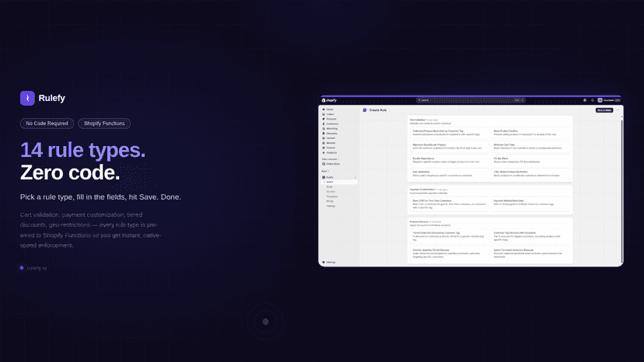Open the Rules sub-item under Rulefy
The width and height of the screenshot is (644, 362).
(330, 186)
